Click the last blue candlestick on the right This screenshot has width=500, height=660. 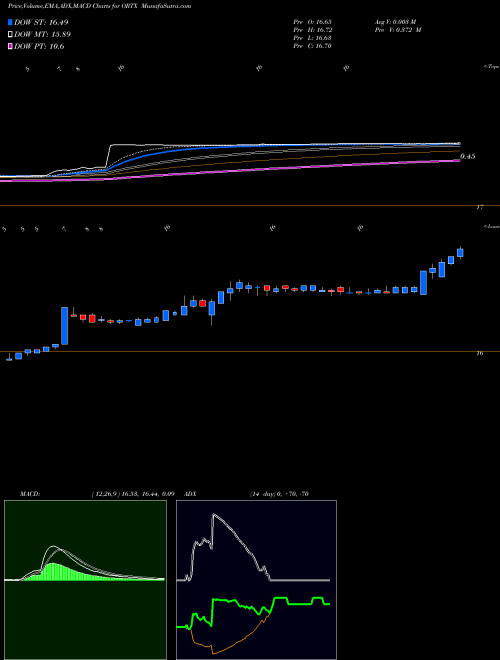tap(460, 253)
